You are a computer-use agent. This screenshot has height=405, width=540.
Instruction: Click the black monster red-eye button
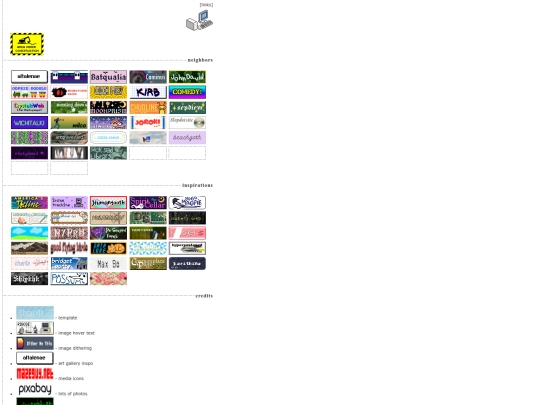pyautogui.click(x=69, y=92)
